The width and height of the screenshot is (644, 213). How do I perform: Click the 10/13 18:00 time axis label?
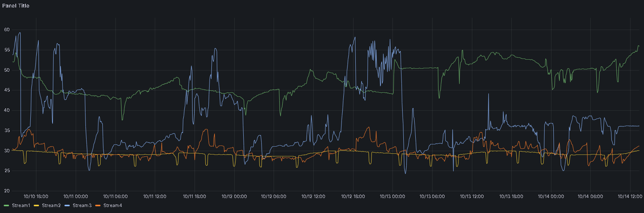pos(511,196)
